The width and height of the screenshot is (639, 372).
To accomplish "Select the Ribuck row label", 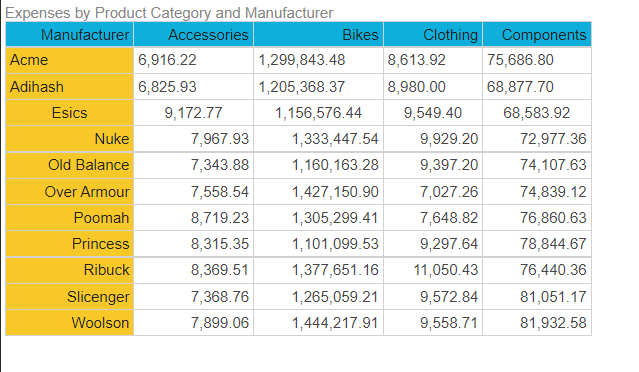I will [x=70, y=270].
